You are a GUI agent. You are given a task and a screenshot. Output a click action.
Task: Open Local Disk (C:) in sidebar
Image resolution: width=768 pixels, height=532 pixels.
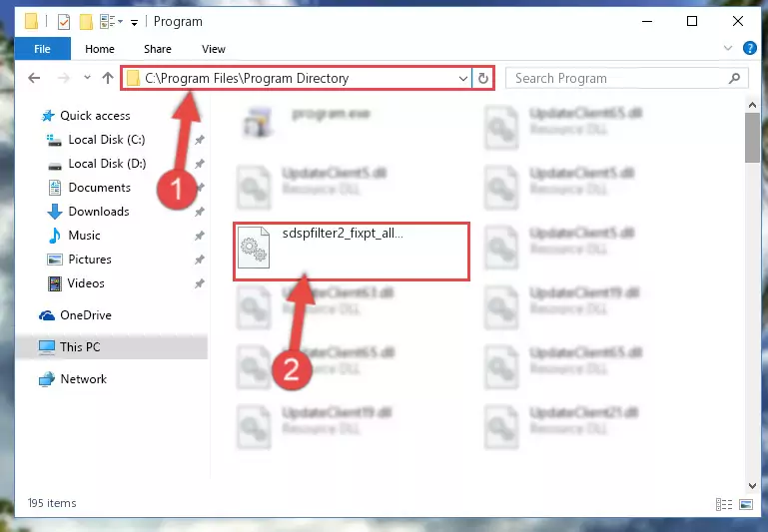click(106, 140)
